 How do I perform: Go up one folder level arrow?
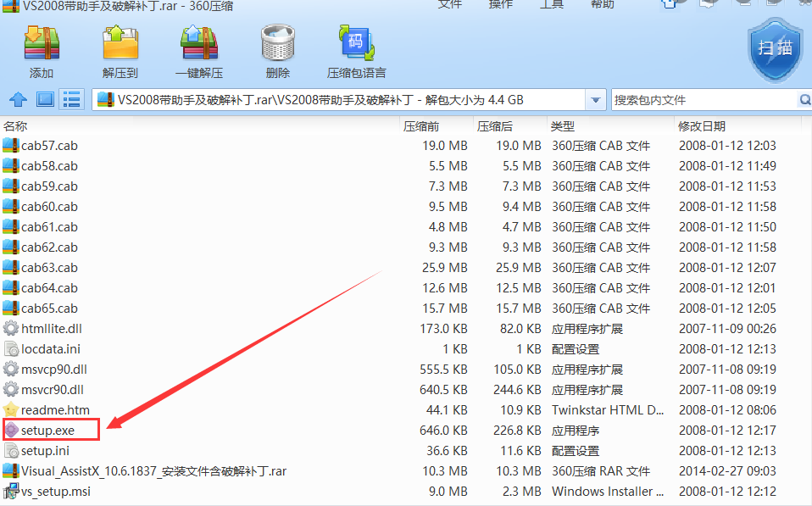[18, 100]
